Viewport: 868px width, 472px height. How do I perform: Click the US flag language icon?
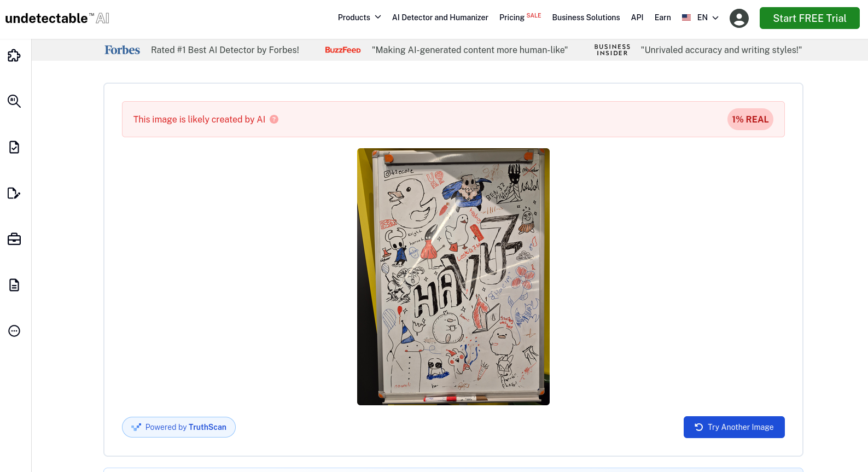(686, 18)
